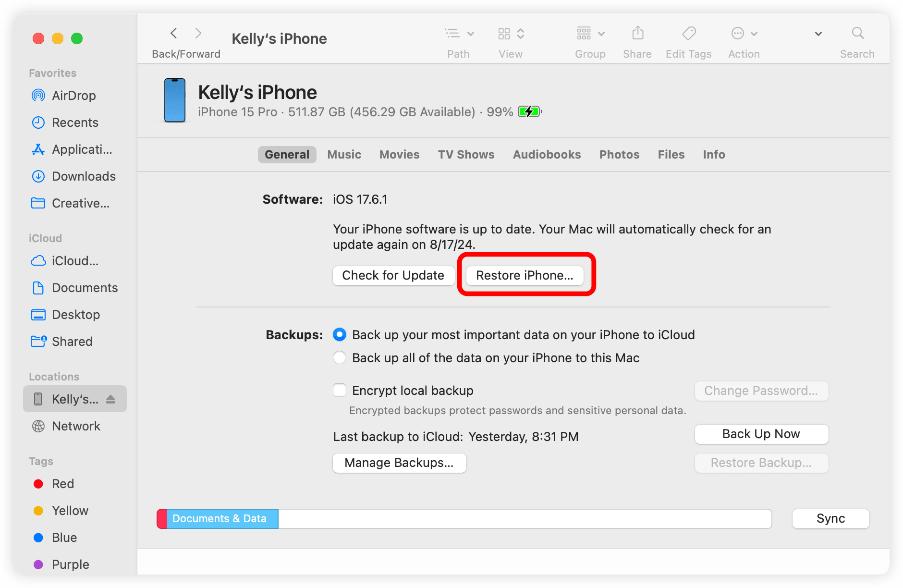Open AirDrop in the sidebar
This screenshot has width=903, height=588.
tap(74, 96)
